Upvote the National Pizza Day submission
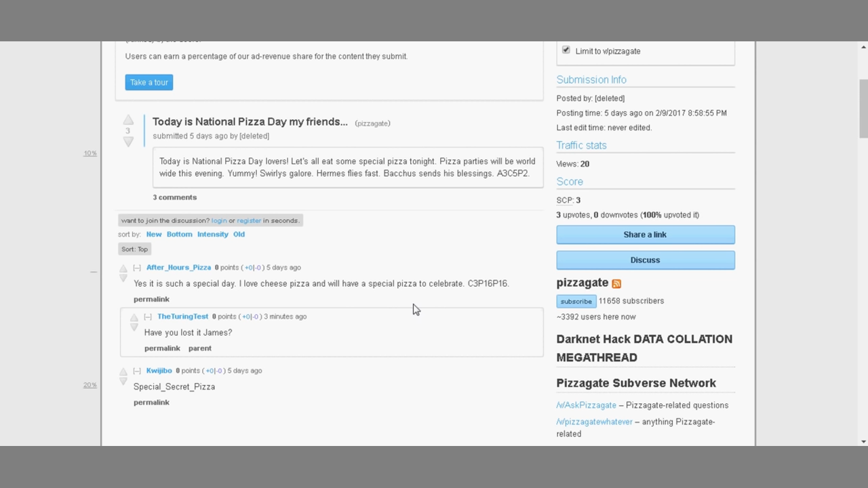868x488 pixels. point(128,121)
